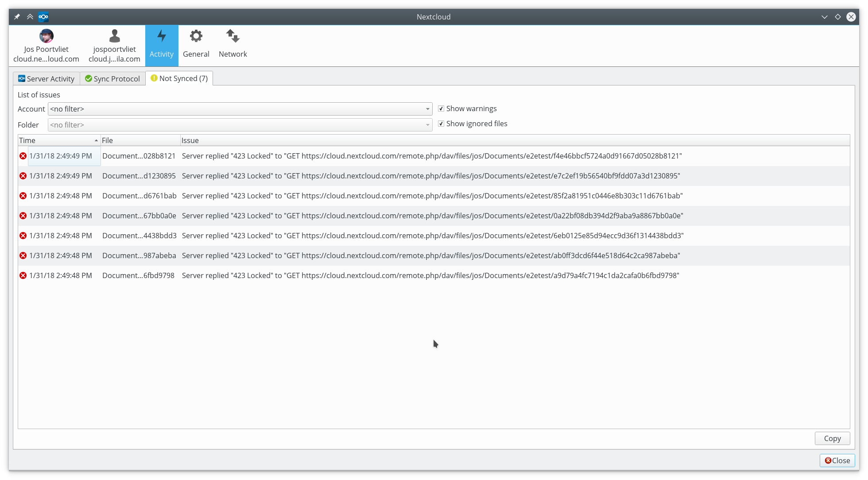Open the Jos Poortvliet account avatar
The height and width of the screenshot is (480, 868).
tap(46, 36)
